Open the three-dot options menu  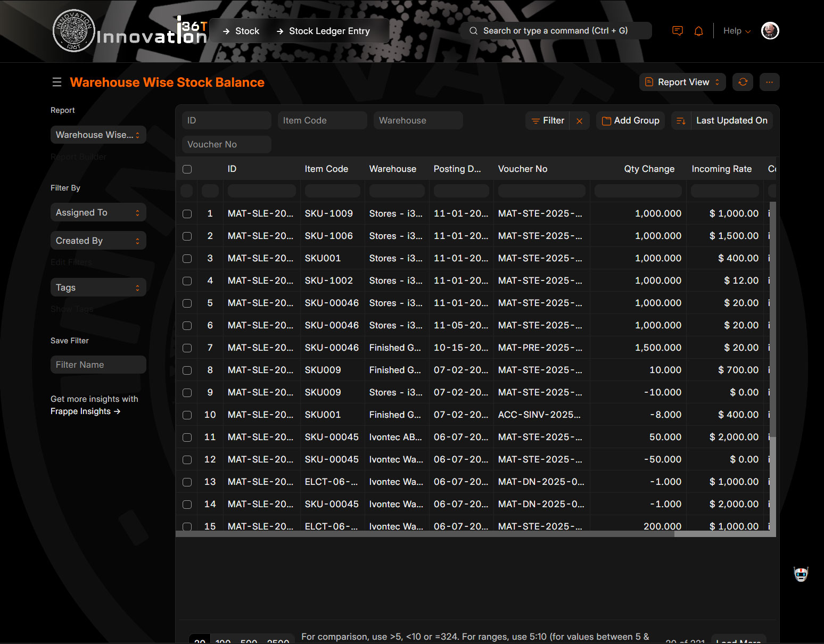[x=769, y=82]
